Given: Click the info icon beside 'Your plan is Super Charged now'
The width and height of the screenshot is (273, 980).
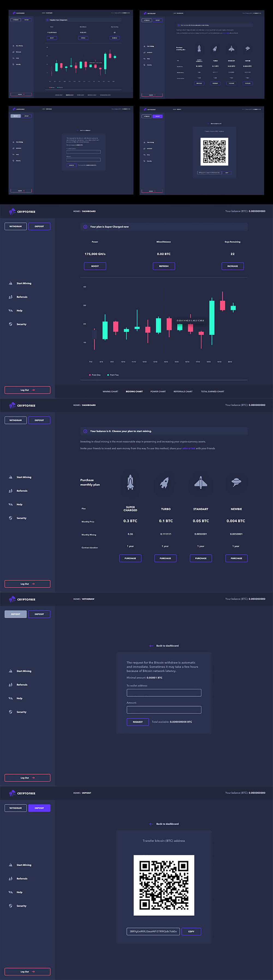Looking at the screenshot, I should (85, 227).
